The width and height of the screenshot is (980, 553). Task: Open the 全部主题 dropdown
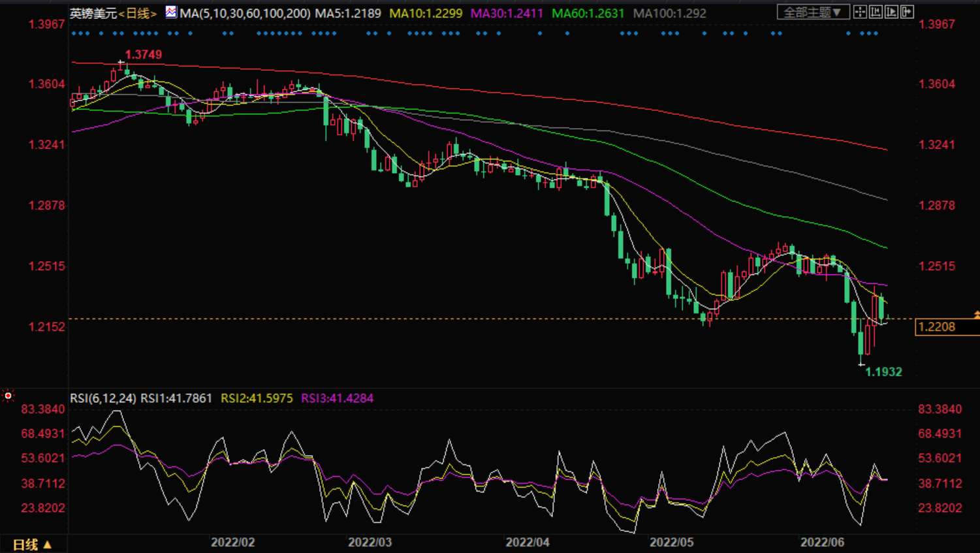coord(813,12)
